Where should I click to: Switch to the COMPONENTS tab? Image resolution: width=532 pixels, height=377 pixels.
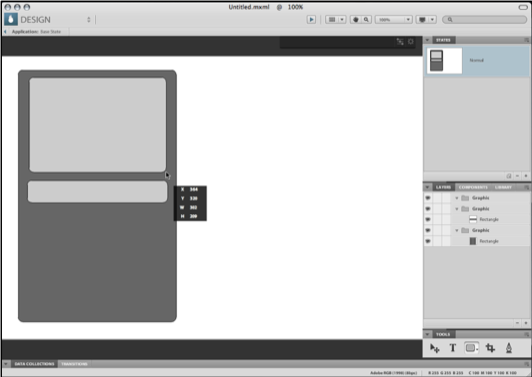(x=473, y=187)
